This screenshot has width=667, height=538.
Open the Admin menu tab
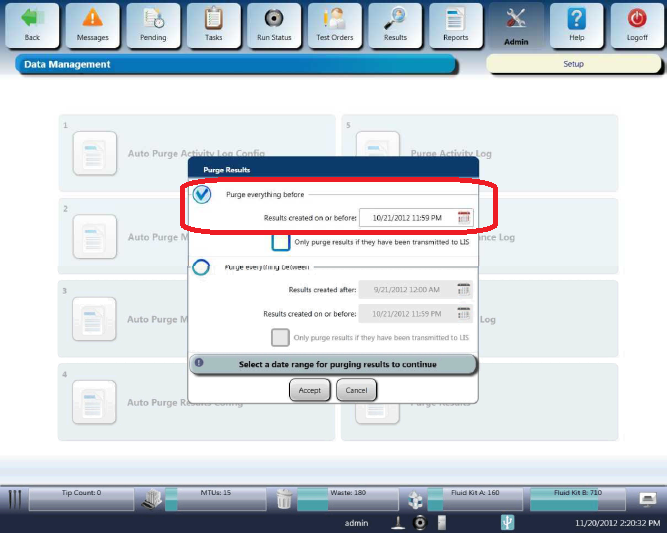[516, 25]
